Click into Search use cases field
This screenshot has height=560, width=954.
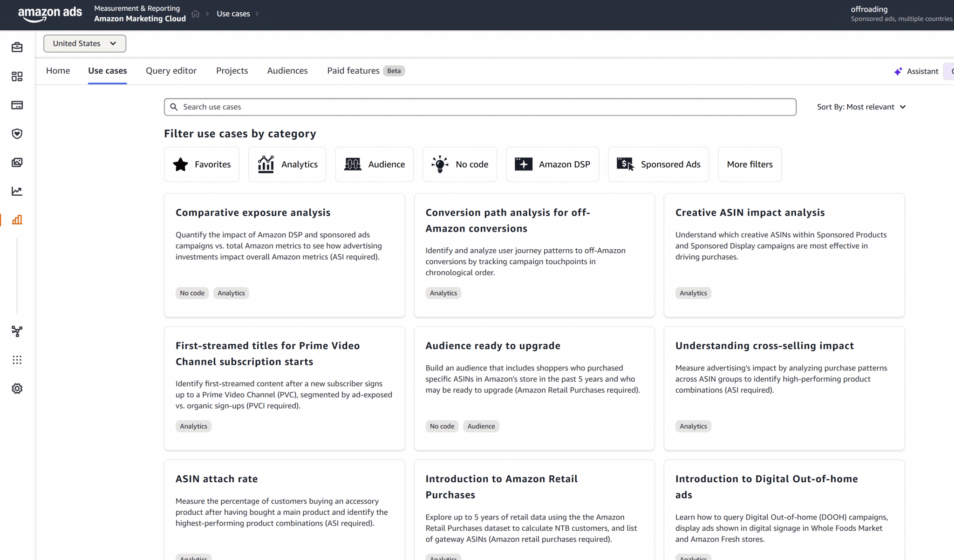480,107
